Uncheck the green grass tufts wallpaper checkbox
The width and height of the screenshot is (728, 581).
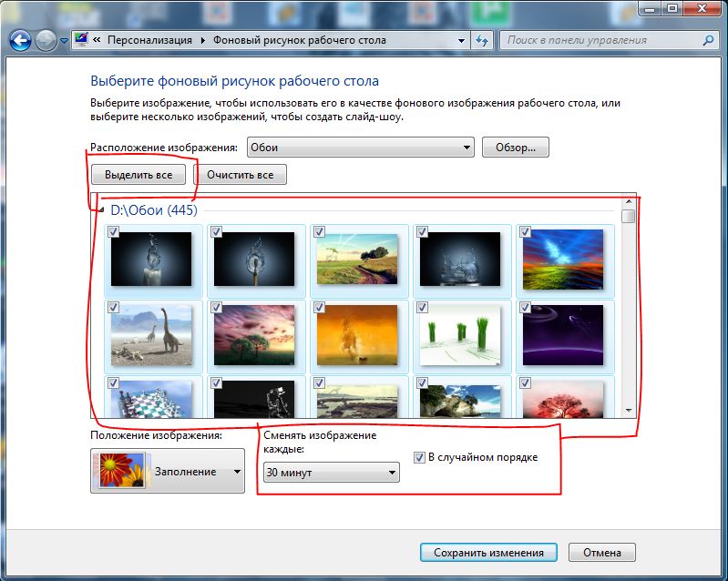(422, 307)
